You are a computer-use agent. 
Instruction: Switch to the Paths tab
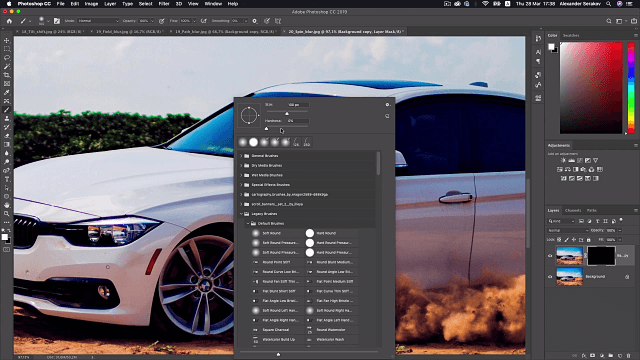click(591, 211)
